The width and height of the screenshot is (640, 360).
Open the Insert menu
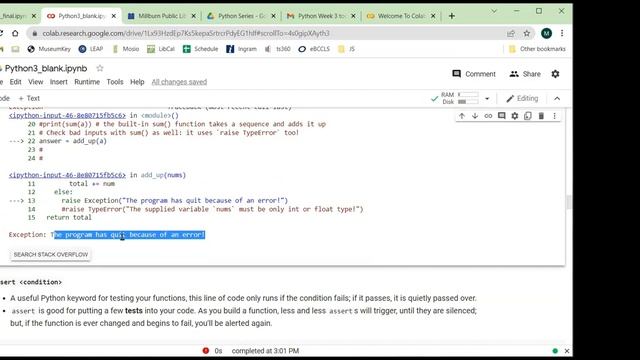(59, 82)
